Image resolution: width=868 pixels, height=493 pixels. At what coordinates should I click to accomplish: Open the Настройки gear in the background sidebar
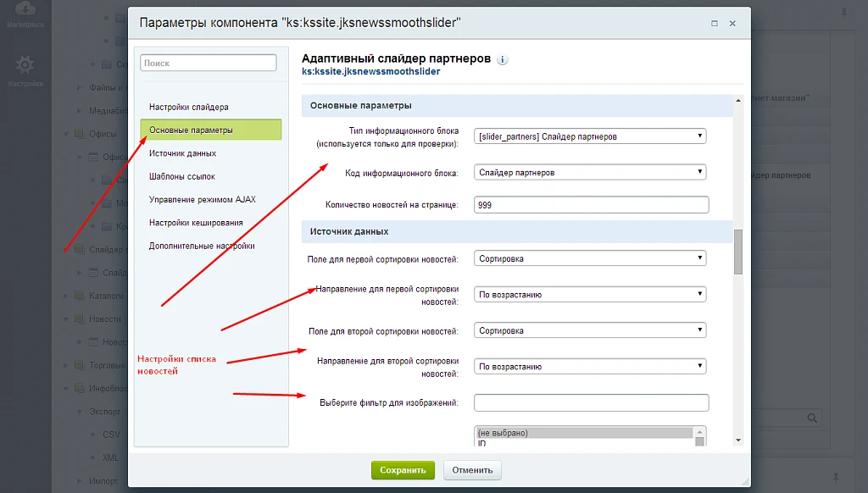[25, 71]
